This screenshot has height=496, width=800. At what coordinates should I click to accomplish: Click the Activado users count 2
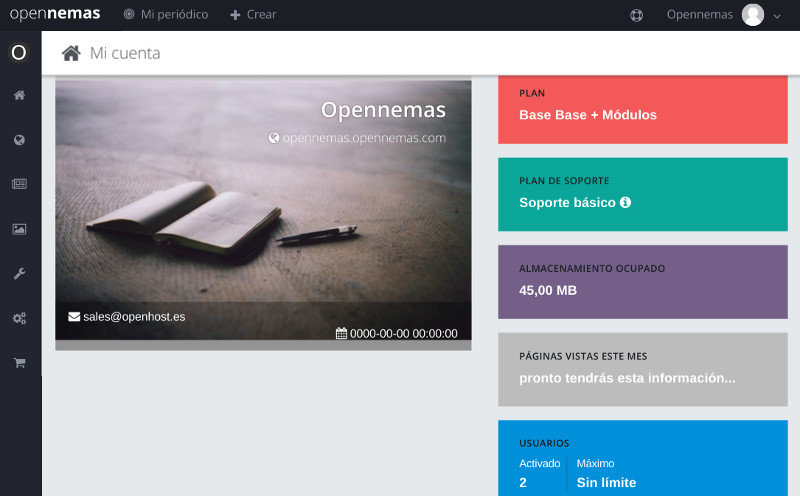pyautogui.click(x=523, y=483)
